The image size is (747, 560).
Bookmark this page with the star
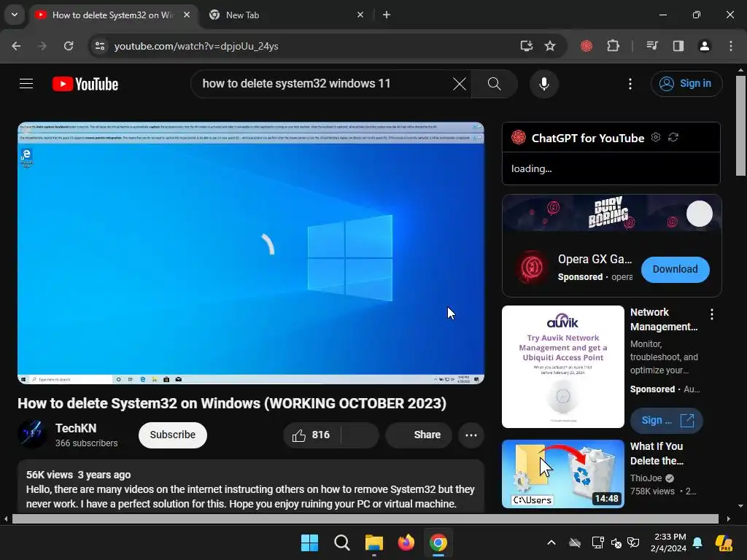[550, 46]
